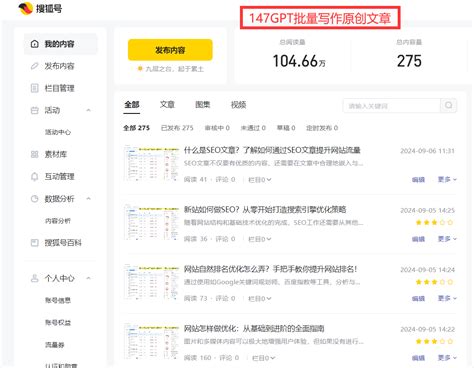Image resolution: width=474 pixels, height=368 pixels.
Task: Click 编辑 for 网站自然排名优化 article
Action: (x=418, y=298)
